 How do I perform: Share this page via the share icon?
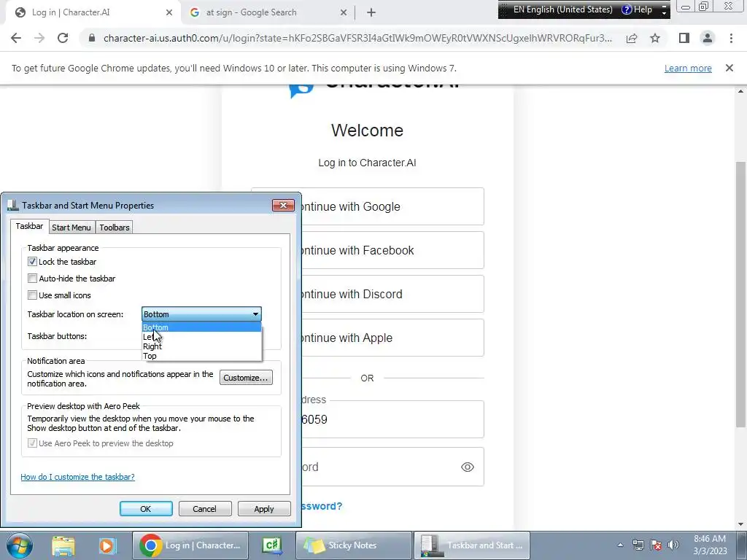click(632, 38)
